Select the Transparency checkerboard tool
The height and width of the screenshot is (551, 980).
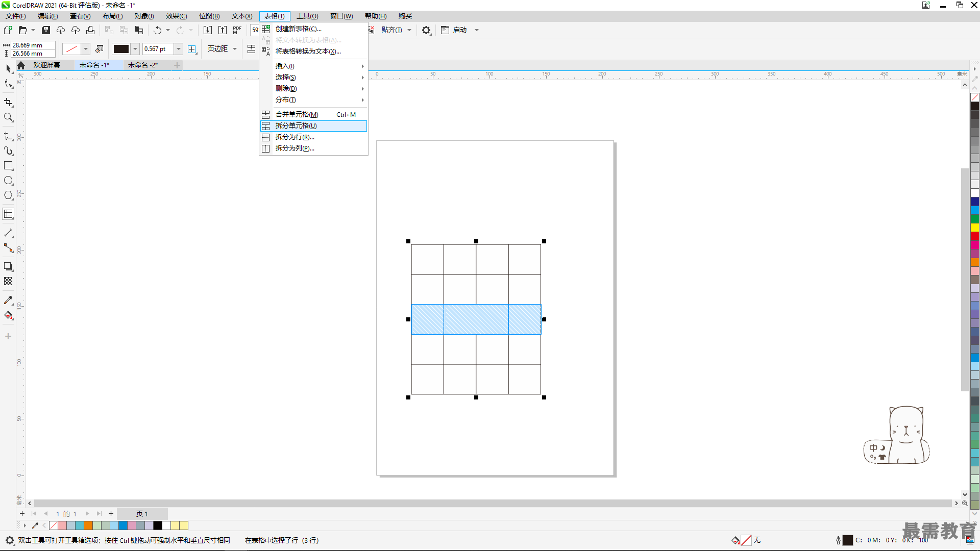click(8, 281)
